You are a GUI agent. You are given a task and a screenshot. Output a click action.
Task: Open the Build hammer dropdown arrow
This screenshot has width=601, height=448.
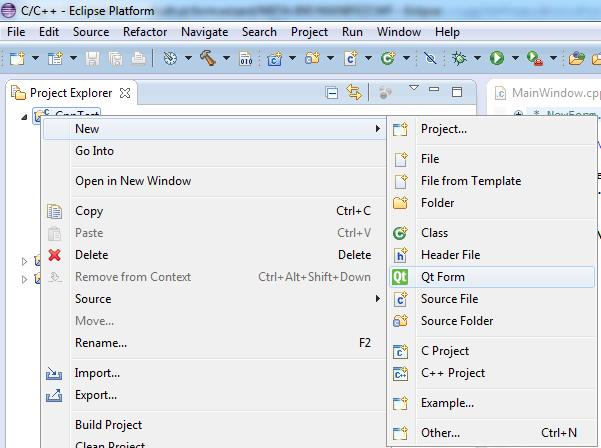coord(227,58)
